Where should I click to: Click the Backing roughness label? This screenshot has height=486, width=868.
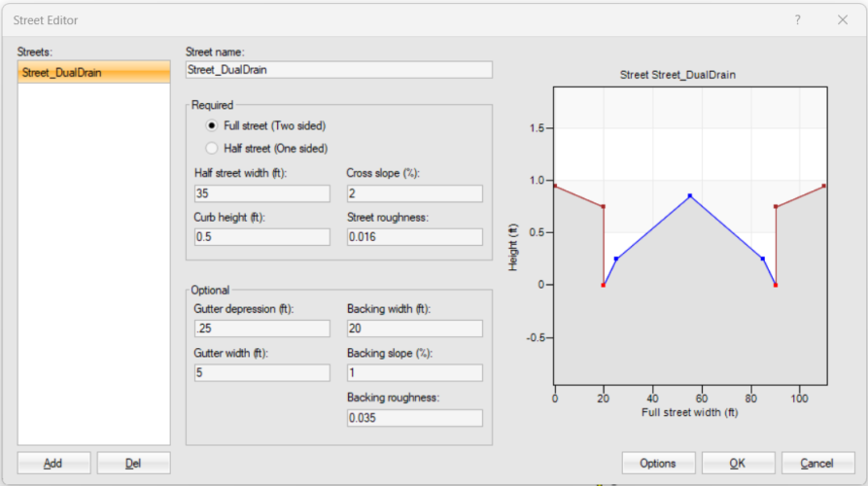pyautogui.click(x=393, y=398)
